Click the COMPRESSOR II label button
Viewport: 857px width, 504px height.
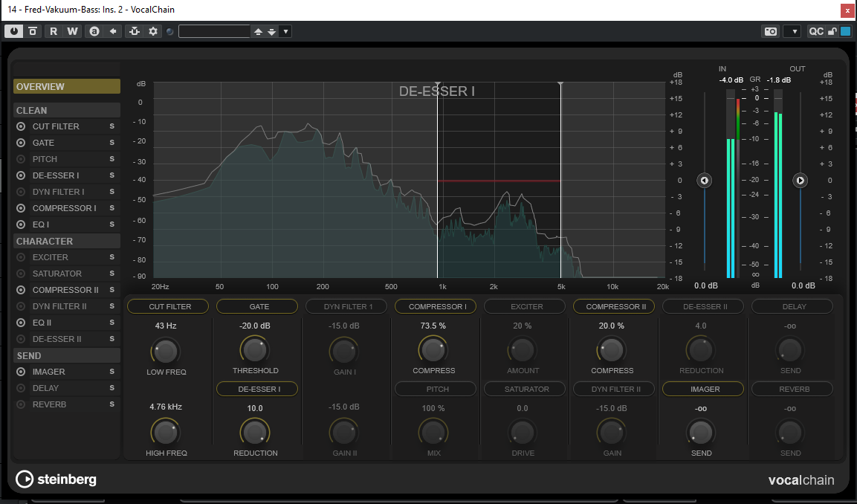pos(612,306)
